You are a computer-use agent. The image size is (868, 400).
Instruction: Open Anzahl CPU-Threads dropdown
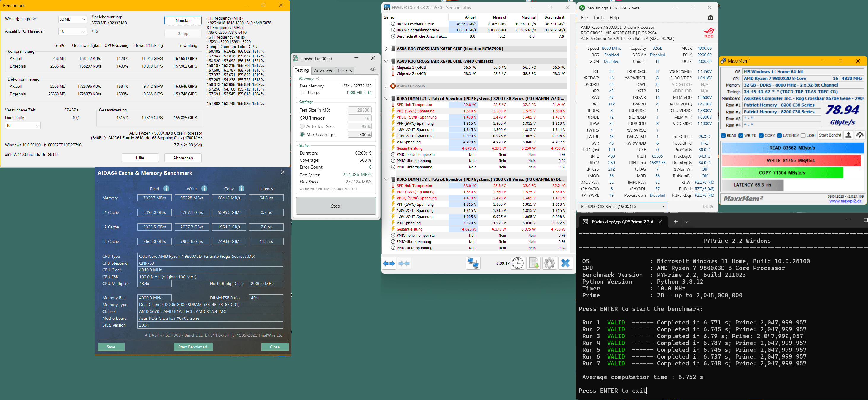coord(72,32)
